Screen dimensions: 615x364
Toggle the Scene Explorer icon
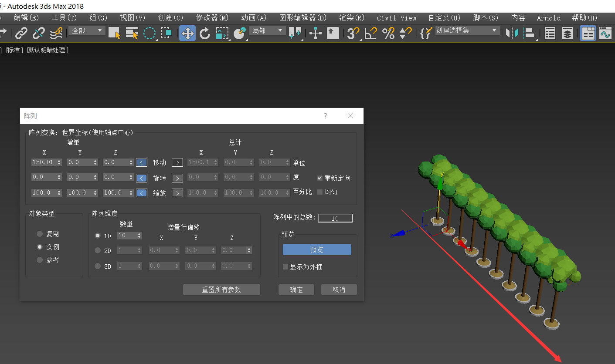550,33
